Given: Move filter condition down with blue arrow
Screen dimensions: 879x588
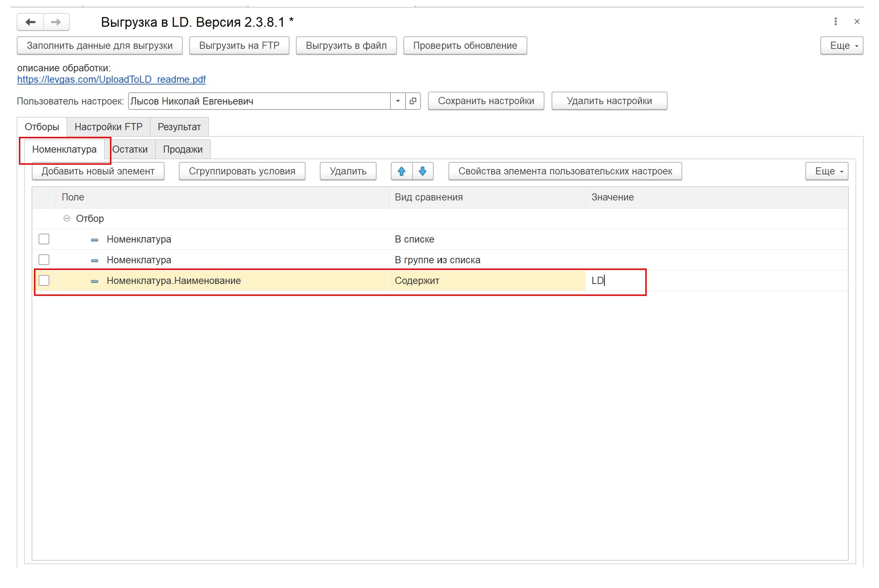Looking at the screenshot, I should tap(423, 171).
